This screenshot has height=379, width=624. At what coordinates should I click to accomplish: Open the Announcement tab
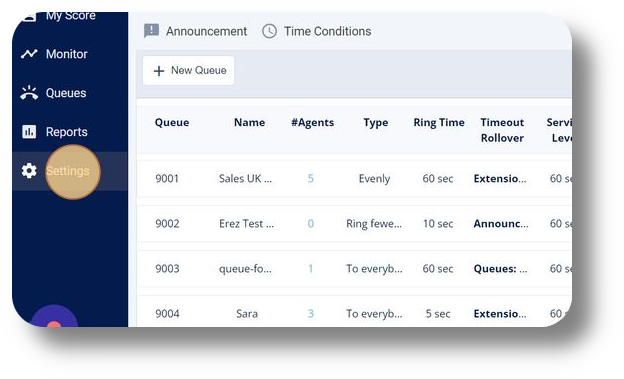click(x=195, y=31)
